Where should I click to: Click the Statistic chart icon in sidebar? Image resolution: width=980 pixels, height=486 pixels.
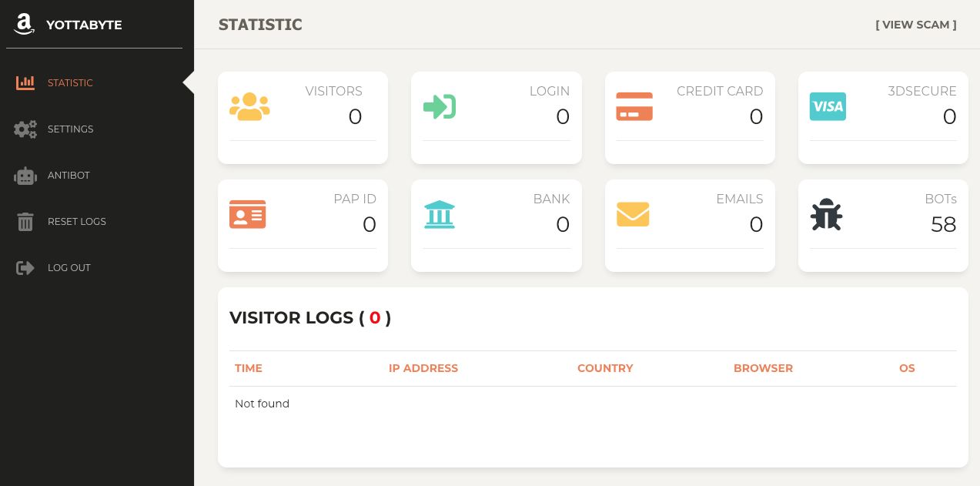tap(25, 83)
